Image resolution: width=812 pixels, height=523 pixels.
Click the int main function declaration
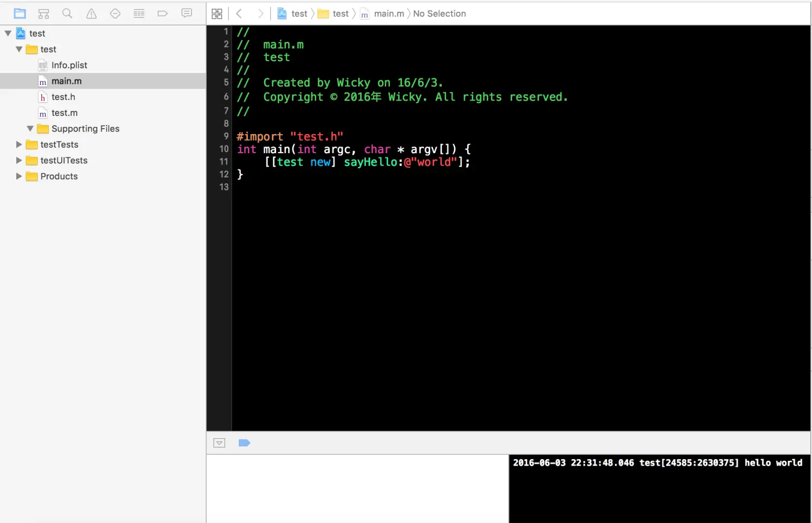[353, 149]
